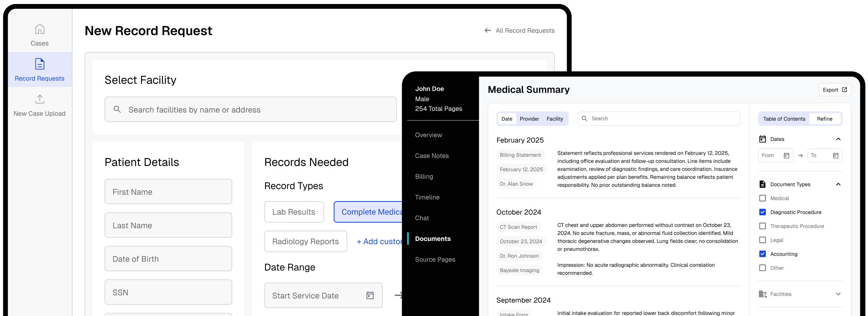Check the Medical document type
The height and width of the screenshot is (316, 868).
(x=763, y=198)
